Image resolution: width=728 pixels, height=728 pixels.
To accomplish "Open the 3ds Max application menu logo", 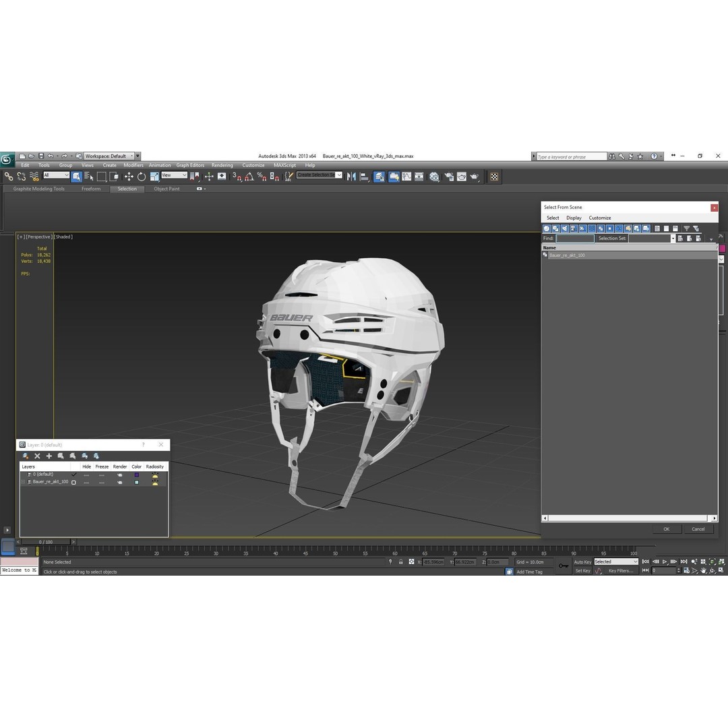I will [7, 160].
